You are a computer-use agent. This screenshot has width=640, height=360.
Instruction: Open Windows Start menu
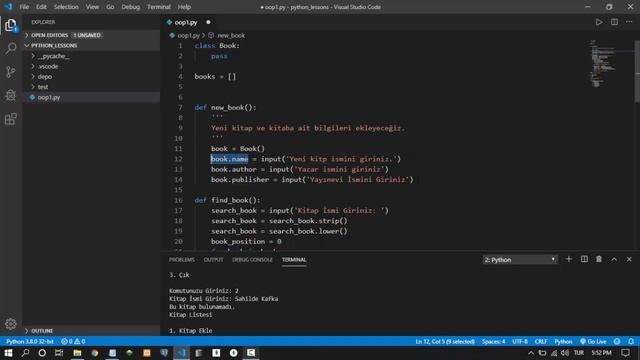click(8, 353)
